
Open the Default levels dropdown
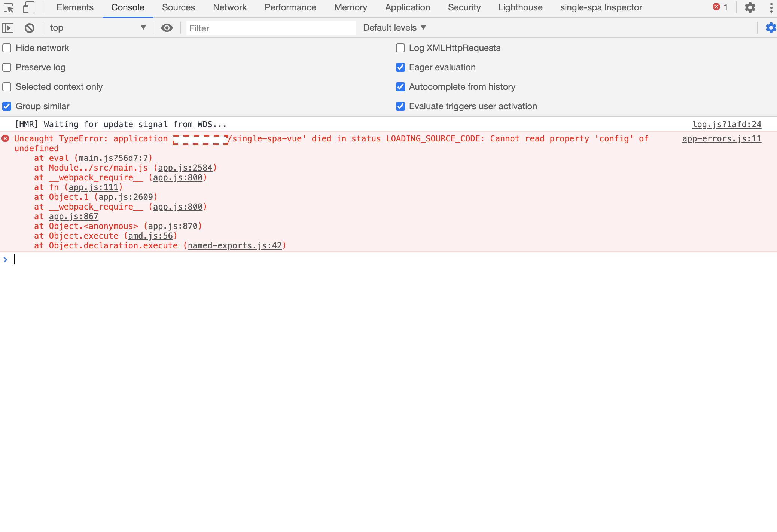tap(393, 27)
